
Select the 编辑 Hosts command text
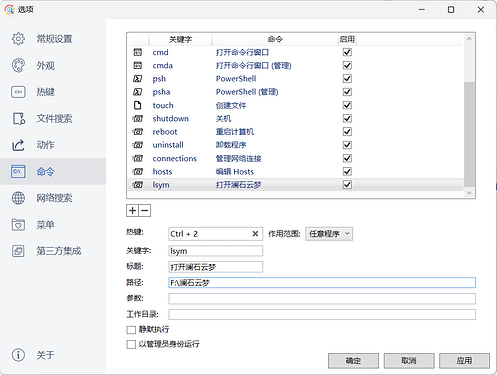point(235,172)
